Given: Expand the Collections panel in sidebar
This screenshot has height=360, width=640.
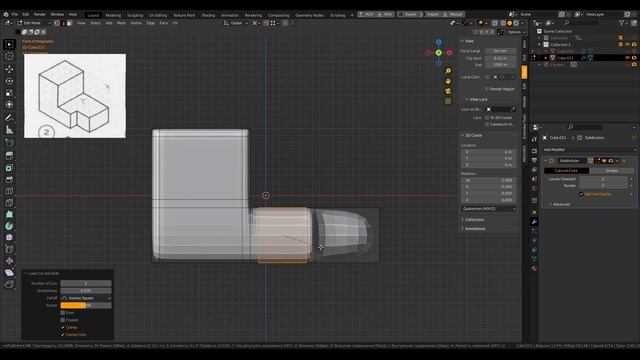Looking at the screenshot, I should tap(473, 220).
